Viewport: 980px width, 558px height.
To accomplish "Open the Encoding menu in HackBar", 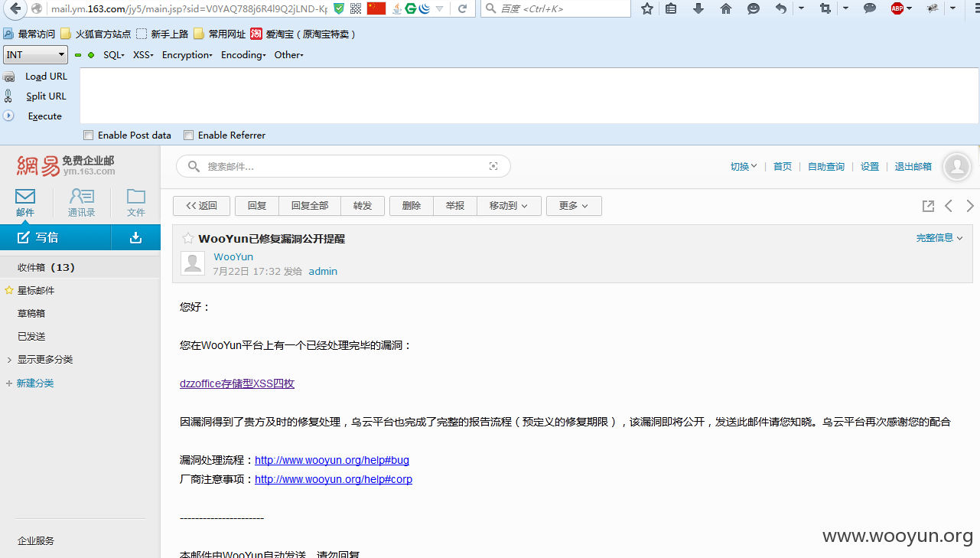I will [243, 55].
